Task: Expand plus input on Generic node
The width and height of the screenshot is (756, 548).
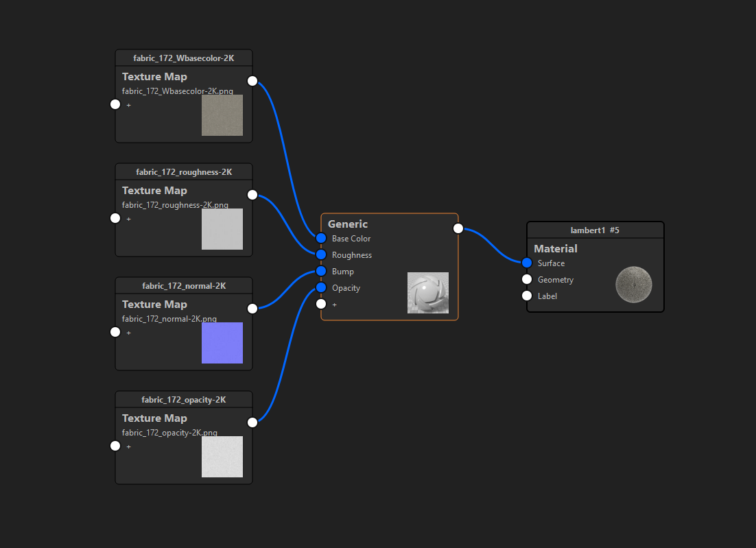Action: 321,304
